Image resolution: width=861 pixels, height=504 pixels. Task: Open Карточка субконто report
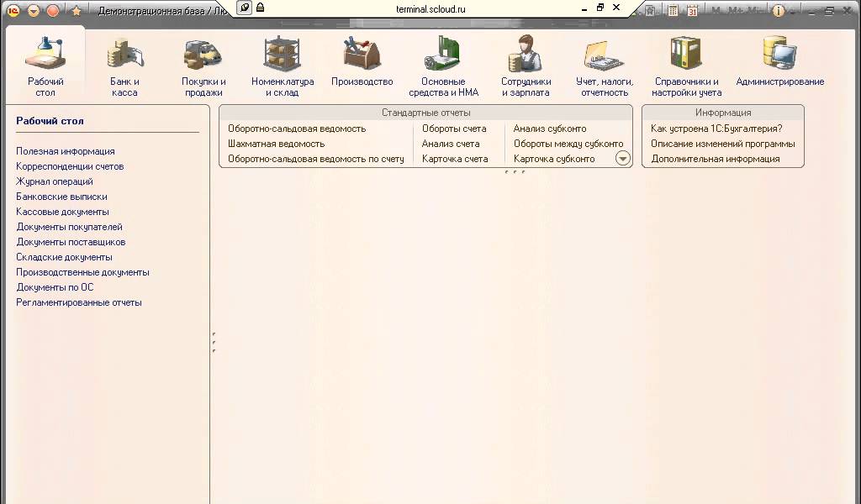click(x=554, y=159)
